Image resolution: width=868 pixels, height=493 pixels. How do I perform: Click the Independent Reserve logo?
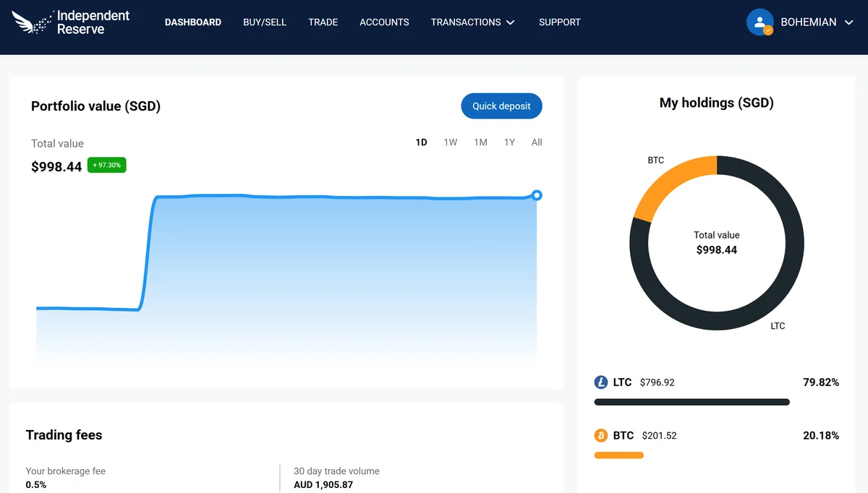point(71,22)
